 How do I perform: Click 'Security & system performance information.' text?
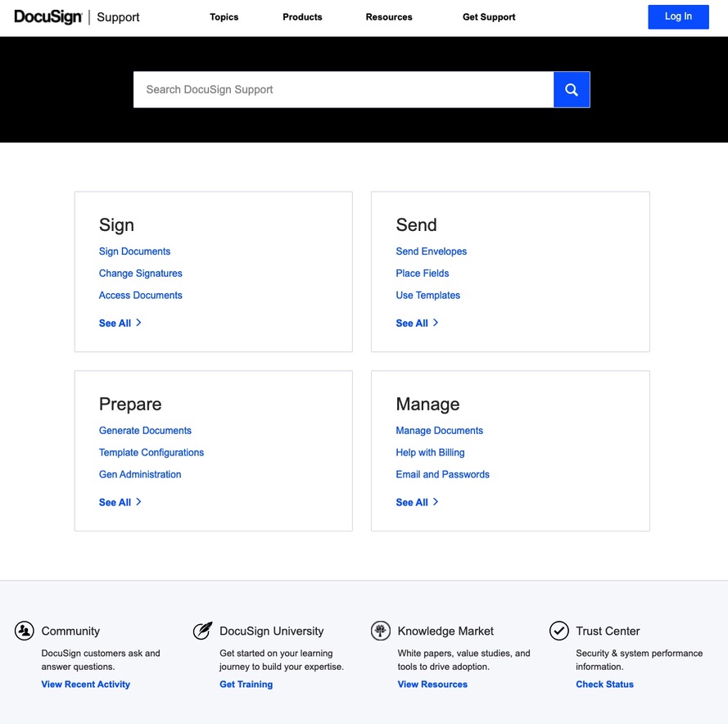[x=640, y=659]
